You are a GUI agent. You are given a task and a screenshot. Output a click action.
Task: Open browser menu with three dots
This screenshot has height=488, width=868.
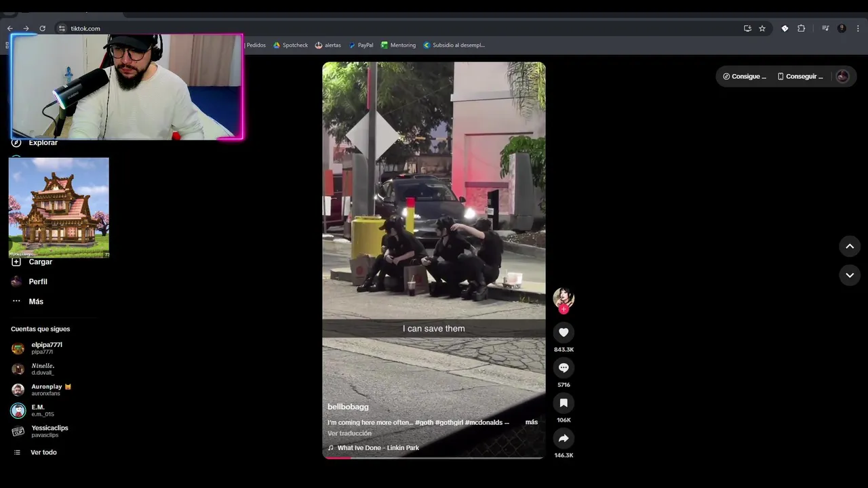point(859,28)
